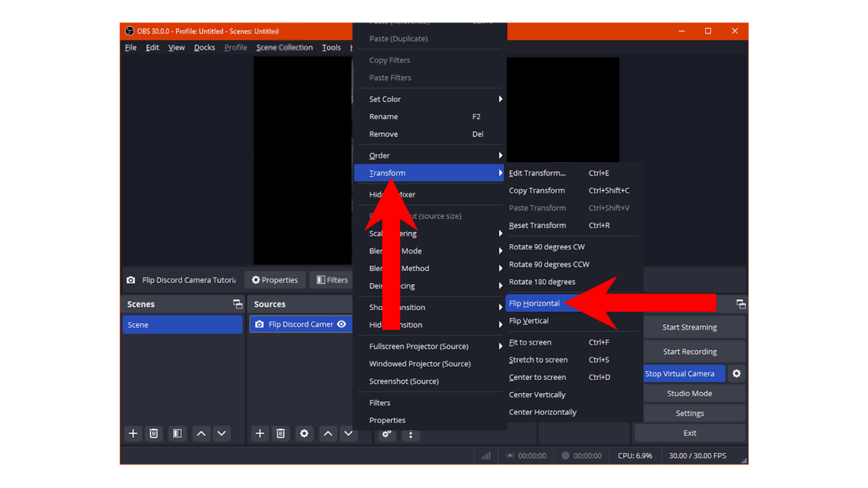
Task: Open scene filters using the filter icon
Action: 177,433
